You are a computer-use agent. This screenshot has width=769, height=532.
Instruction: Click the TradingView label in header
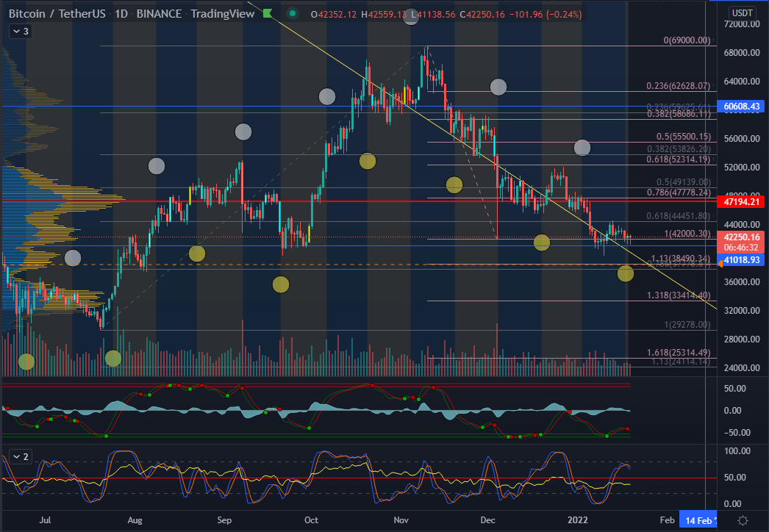pos(223,14)
